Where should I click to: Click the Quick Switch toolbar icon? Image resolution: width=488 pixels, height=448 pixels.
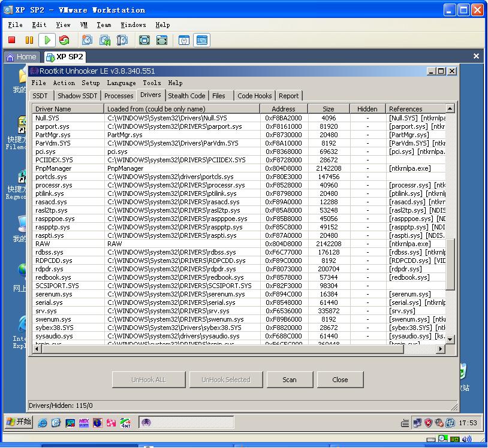pyautogui.click(x=162, y=40)
